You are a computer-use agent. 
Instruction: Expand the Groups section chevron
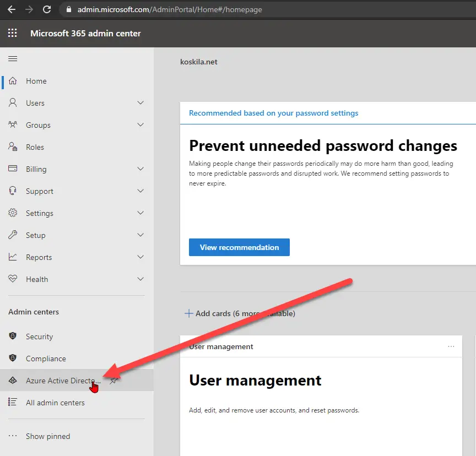click(140, 125)
